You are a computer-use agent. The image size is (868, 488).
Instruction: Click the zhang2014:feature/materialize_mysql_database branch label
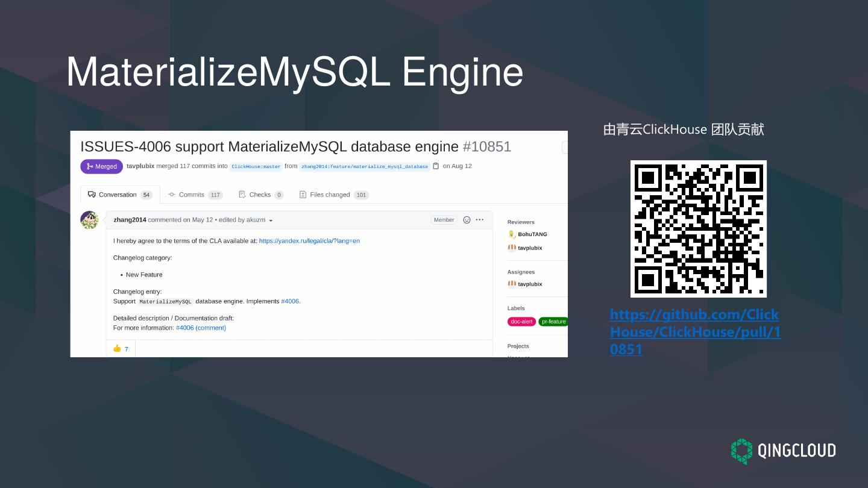365,167
